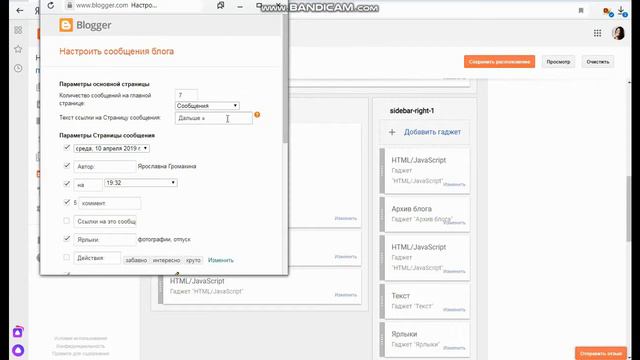Enable the Ссылки на это сообщение checkbox
The image size is (640, 360).
coord(67,221)
